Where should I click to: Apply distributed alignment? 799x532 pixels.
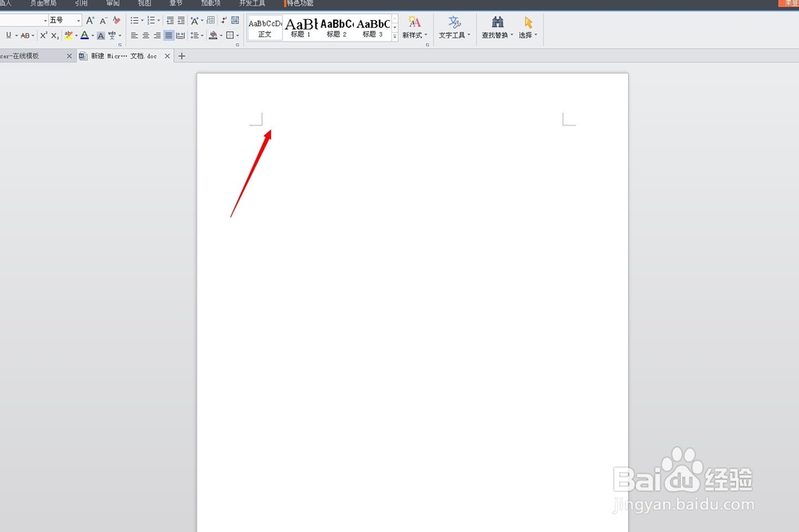click(x=181, y=36)
